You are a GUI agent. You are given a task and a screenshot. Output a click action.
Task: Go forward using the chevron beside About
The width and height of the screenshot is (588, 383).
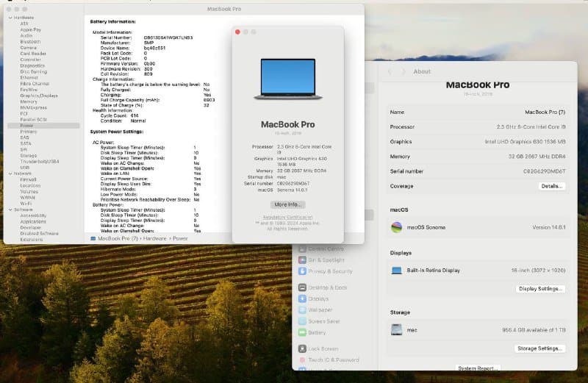pyautogui.click(x=404, y=71)
